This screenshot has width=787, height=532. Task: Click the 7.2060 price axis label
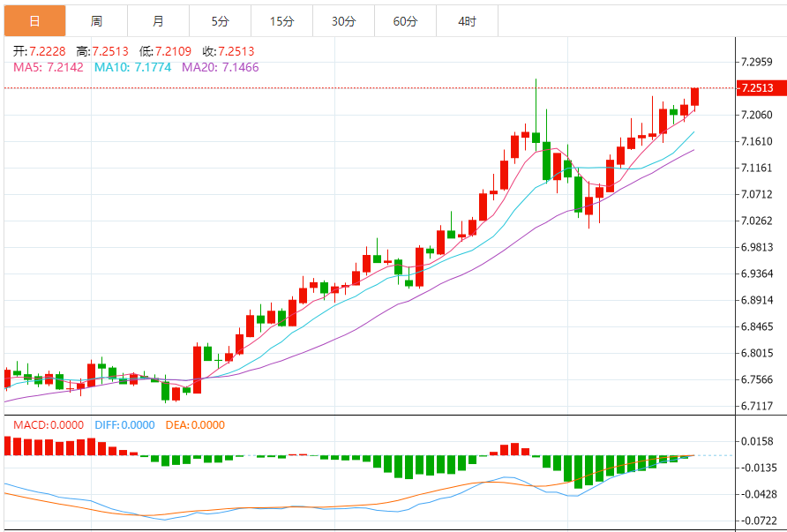(x=757, y=115)
